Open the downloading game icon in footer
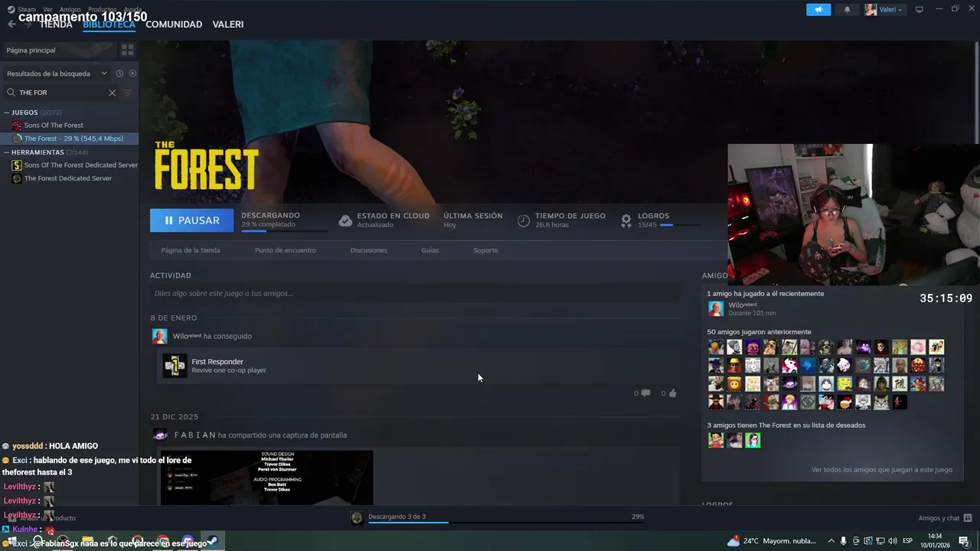The height and width of the screenshot is (551, 980). coord(357,518)
